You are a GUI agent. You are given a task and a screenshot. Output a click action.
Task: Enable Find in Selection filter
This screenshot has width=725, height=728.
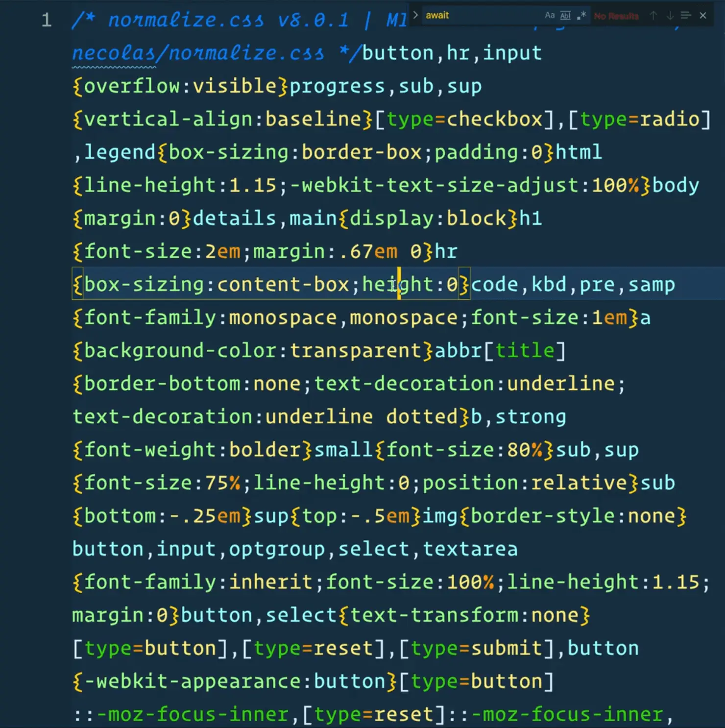coord(685,15)
